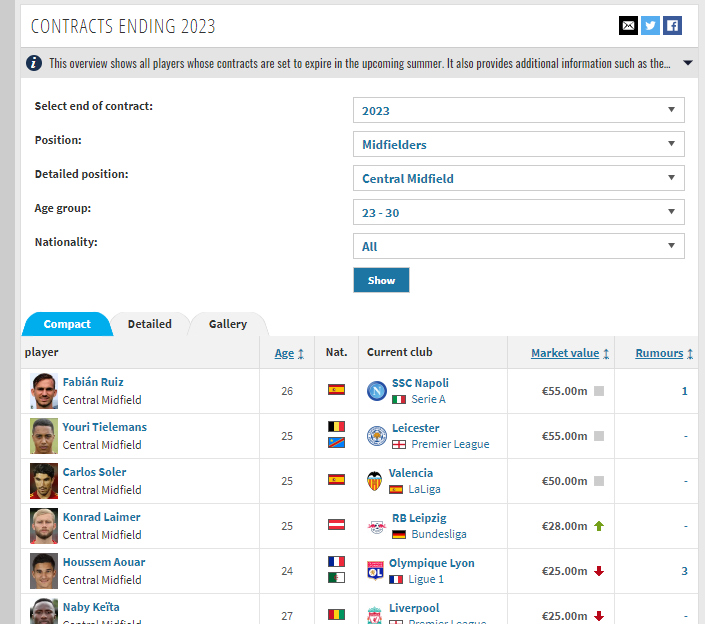The image size is (705, 624).
Task: Open the Nationality dropdown showing All
Action: click(x=518, y=246)
